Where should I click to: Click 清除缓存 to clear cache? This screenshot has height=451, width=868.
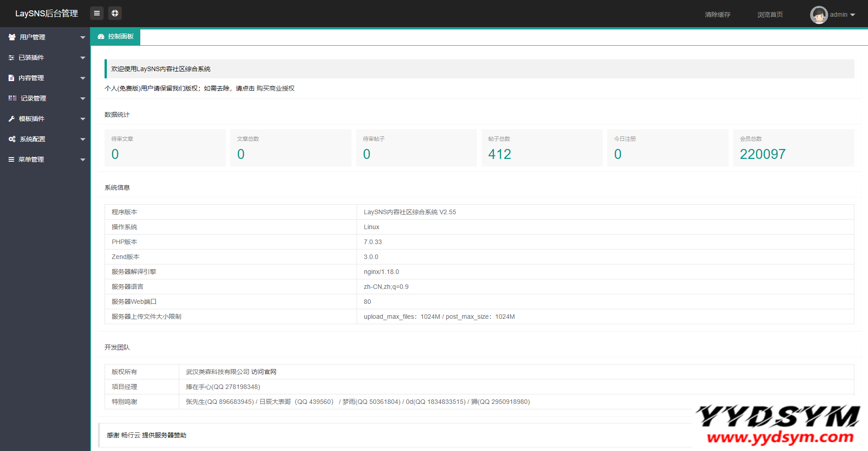coord(717,15)
